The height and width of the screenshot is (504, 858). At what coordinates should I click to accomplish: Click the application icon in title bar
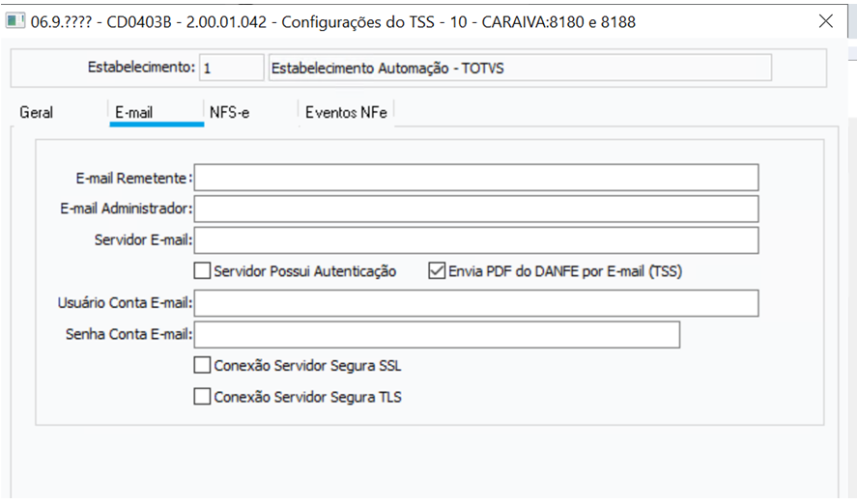[15, 21]
